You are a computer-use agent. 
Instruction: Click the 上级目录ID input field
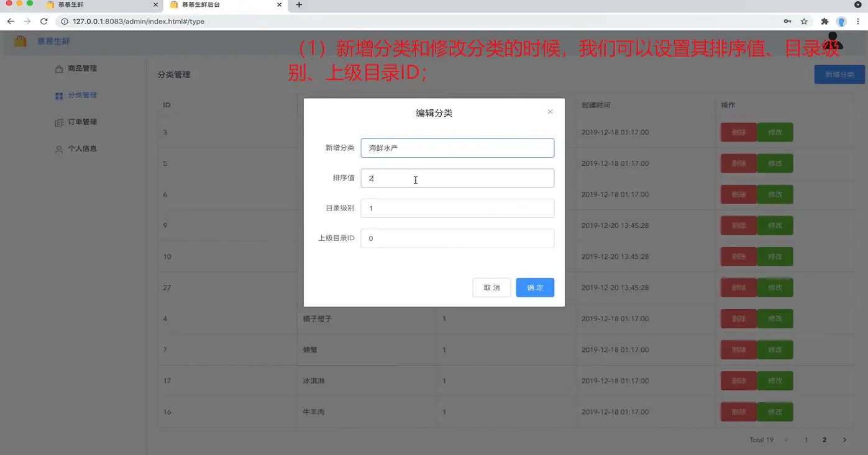click(457, 238)
